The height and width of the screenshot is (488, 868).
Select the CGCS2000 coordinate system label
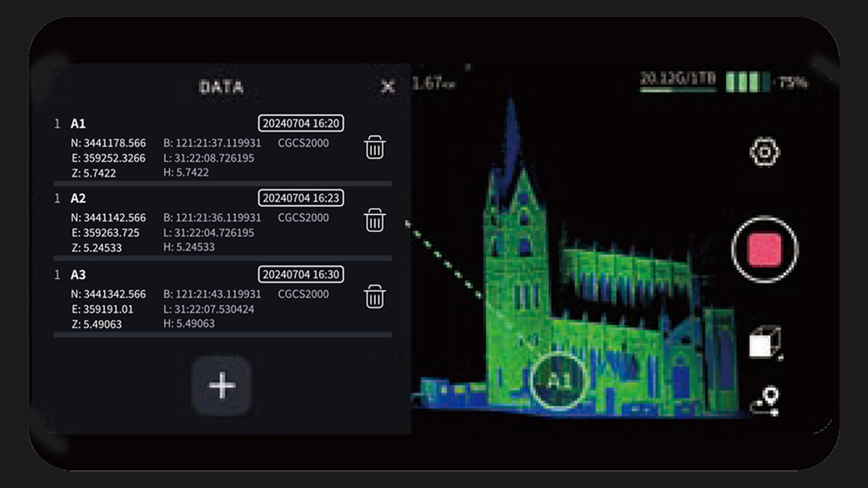coord(303,143)
